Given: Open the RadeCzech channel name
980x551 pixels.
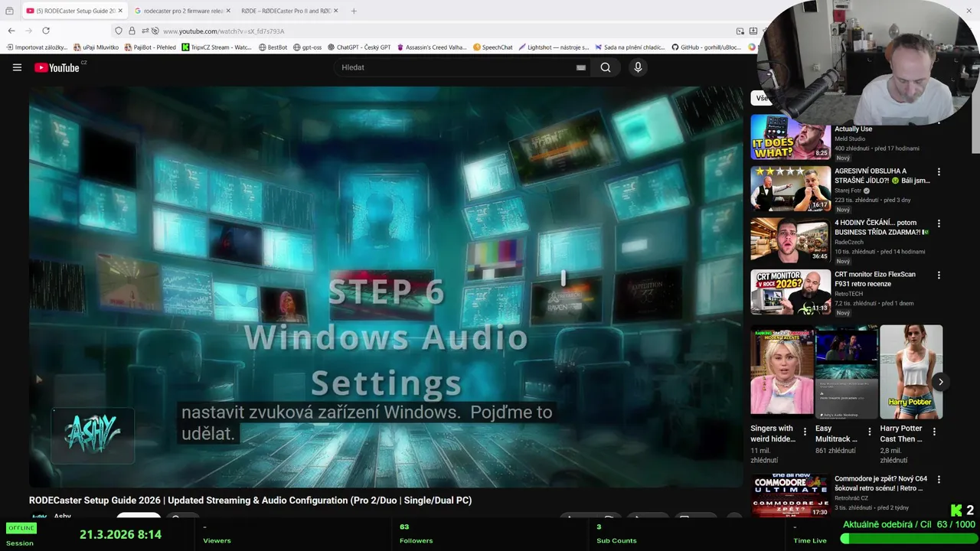Looking at the screenshot, I should coord(849,242).
